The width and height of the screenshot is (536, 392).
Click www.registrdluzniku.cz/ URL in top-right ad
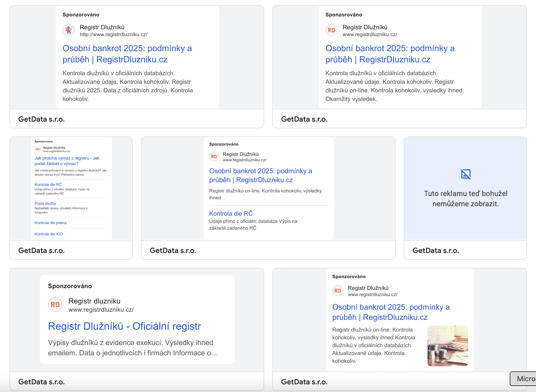tap(370, 34)
